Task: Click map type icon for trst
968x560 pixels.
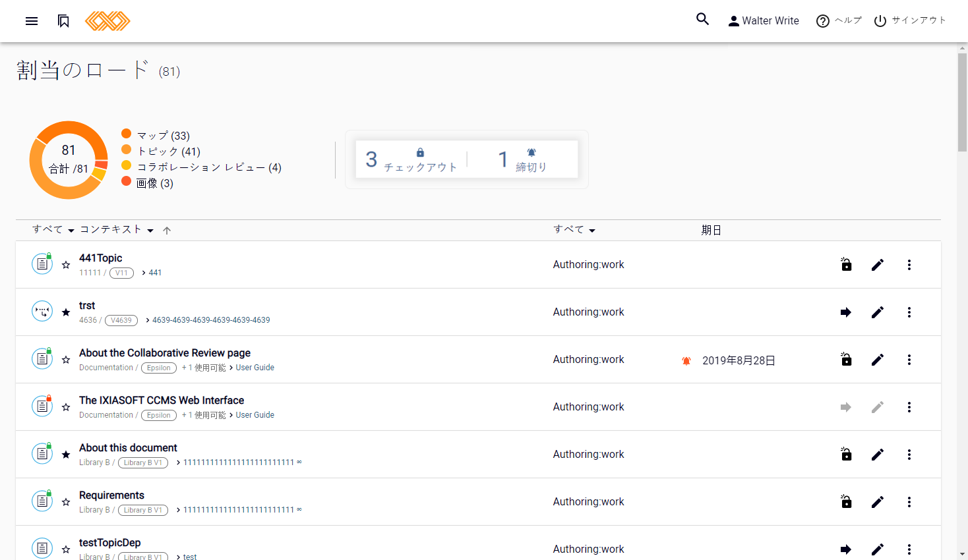Action: click(42, 311)
